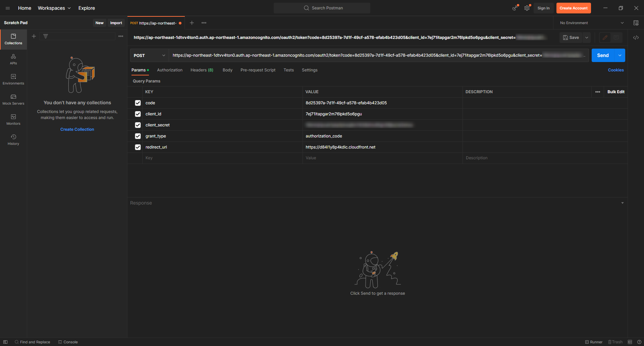The image size is (644, 346).
Task: Uncheck the grant_type parameter checkbox
Action: pos(138,136)
